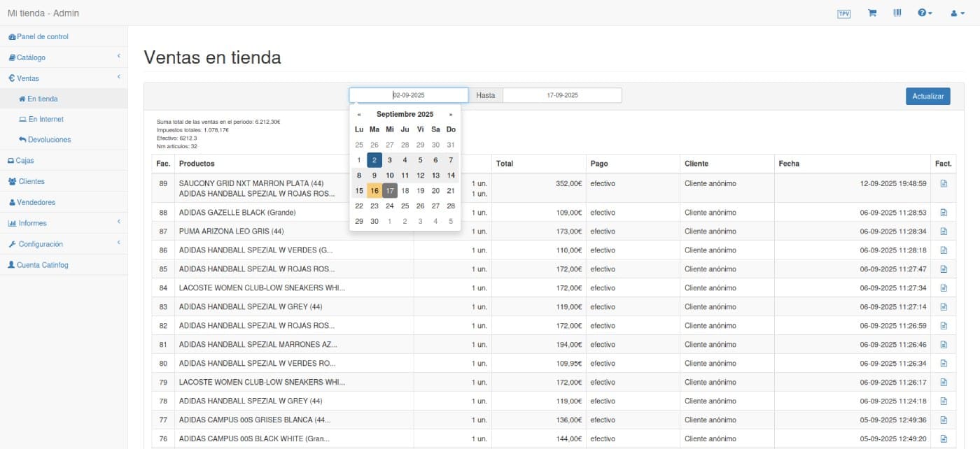
Task: Click the shopping cart icon in header
Action: tap(872, 13)
